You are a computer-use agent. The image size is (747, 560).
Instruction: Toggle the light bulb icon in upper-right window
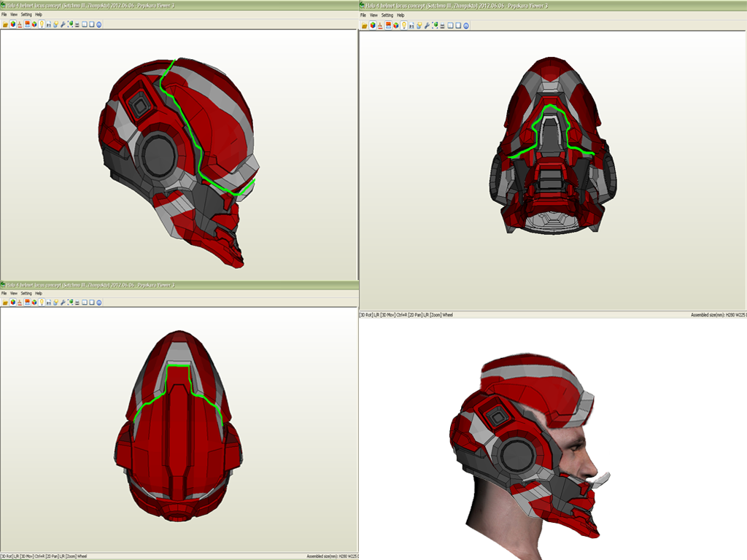coord(403,26)
